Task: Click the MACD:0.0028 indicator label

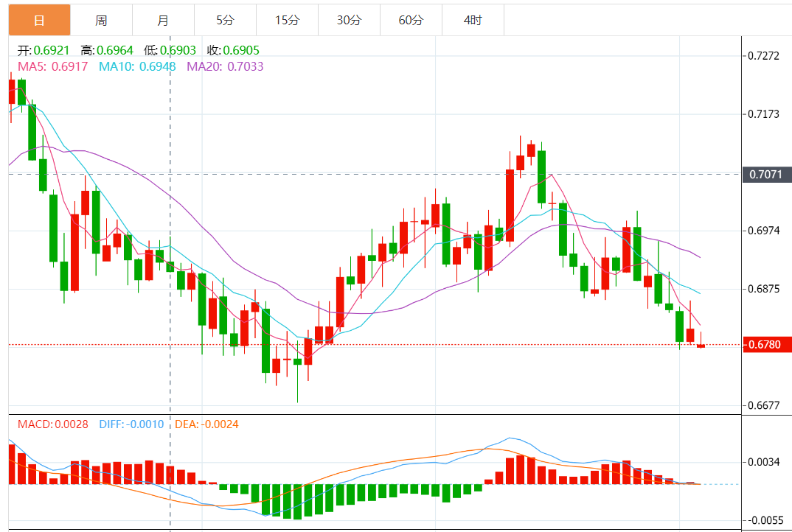Action: (52, 424)
